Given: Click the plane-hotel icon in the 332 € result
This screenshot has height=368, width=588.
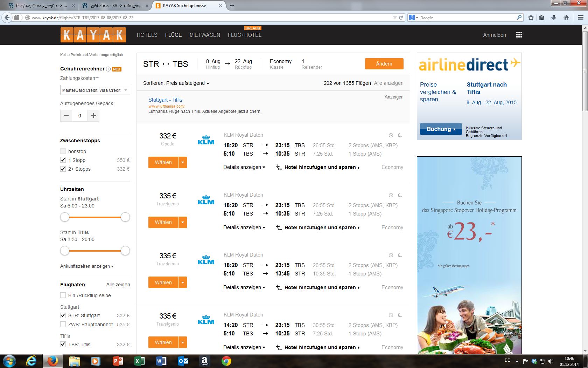Looking at the screenshot, I should pos(279,167).
